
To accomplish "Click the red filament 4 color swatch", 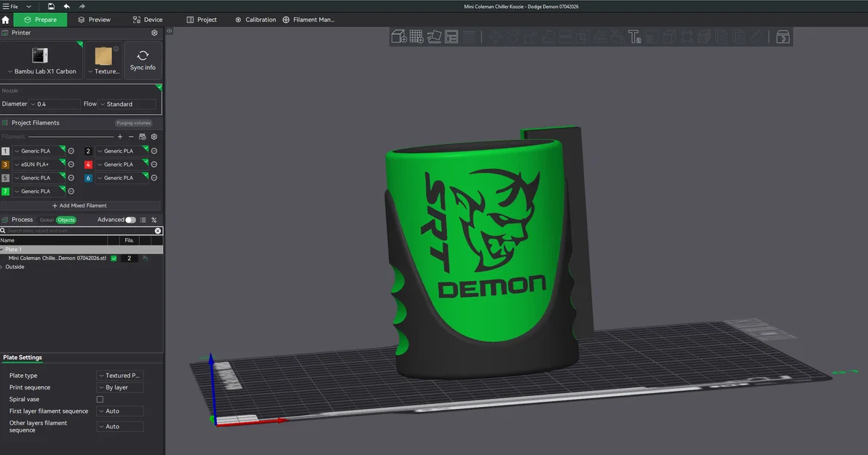I will (88, 165).
